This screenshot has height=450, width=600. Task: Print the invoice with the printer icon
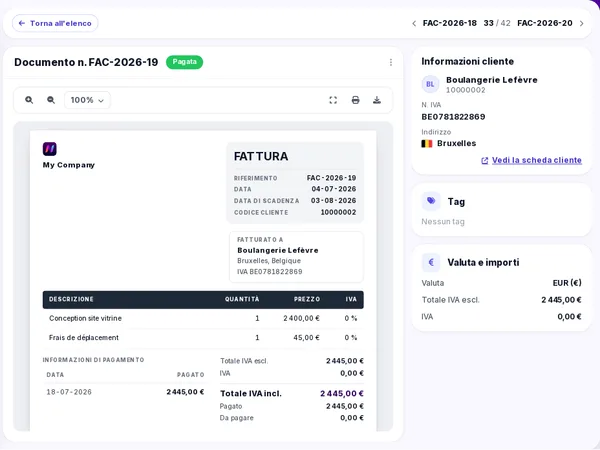pyautogui.click(x=355, y=100)
